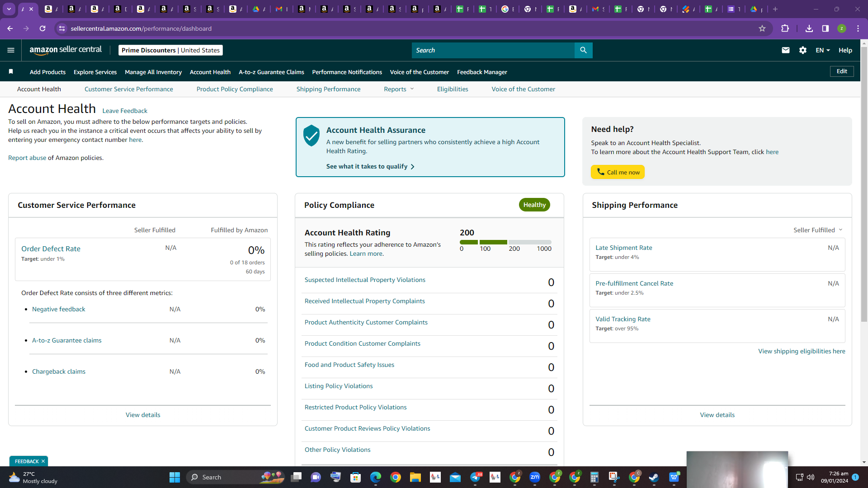Viewport: 868px width, 488px height.
Task: Open the Prime Discounters account switcher
Action: point(170,50)
